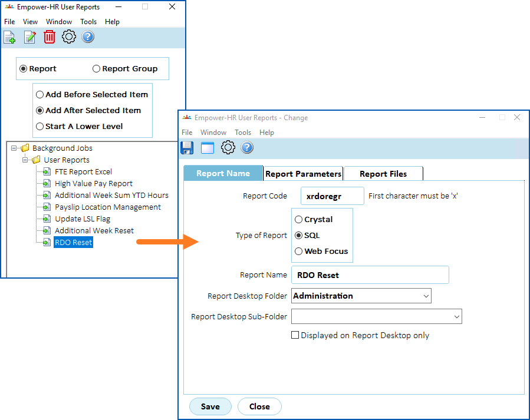Image resolution: width=530 pixels, height=420 pixels.
Task: Click the Close button at bottom
Action: (x=259, y=406)
